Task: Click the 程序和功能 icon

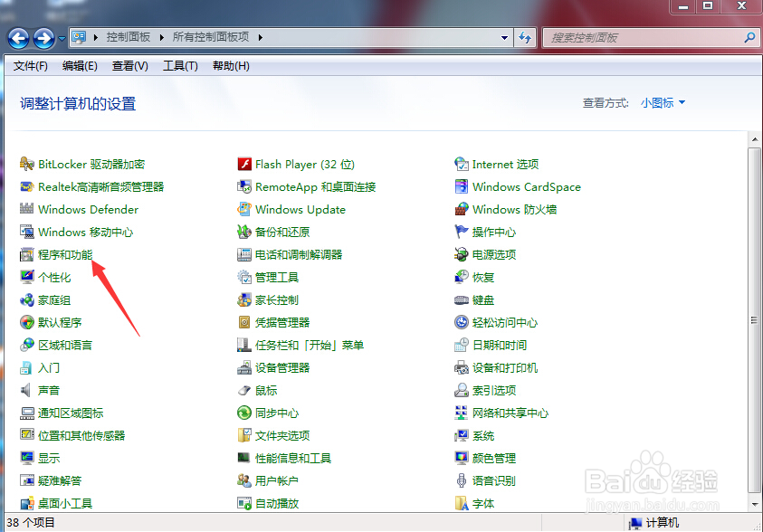Action: coord(27,254)
